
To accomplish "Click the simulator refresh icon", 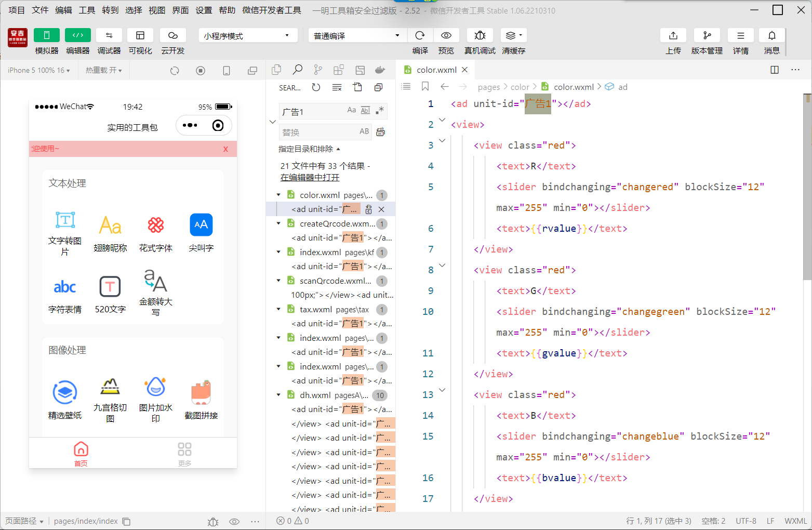I will tap(175, 71).
